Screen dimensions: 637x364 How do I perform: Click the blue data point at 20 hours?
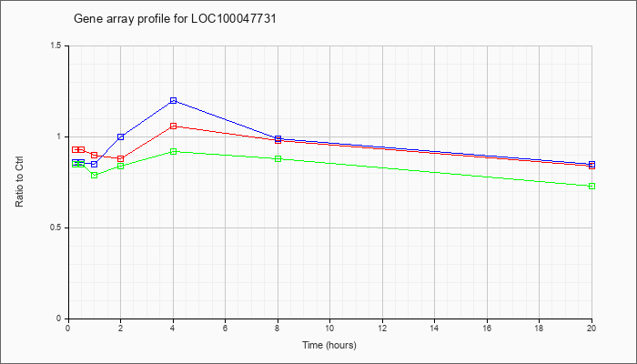(x=591, y=164)
